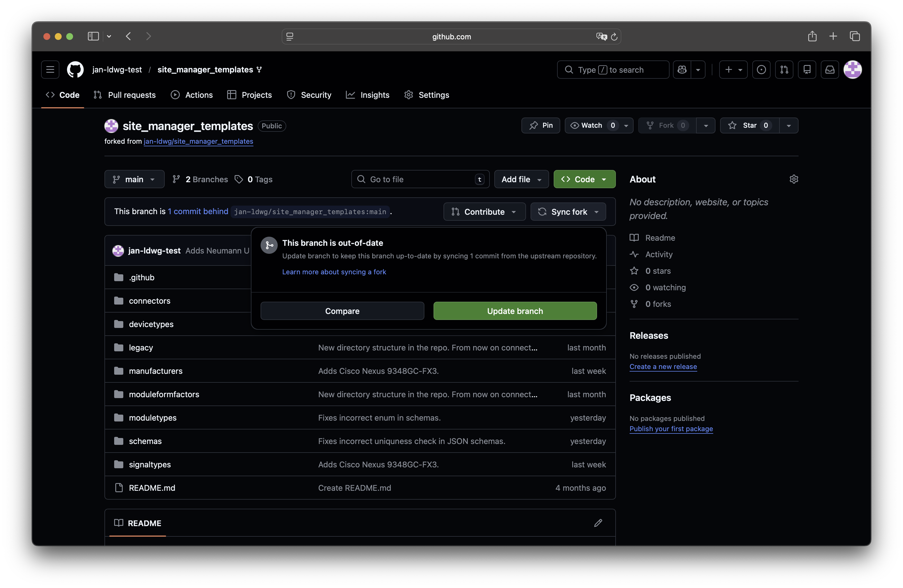Expand the Contribute dropdown
The image size is (903, 588).
click(484, 212)
